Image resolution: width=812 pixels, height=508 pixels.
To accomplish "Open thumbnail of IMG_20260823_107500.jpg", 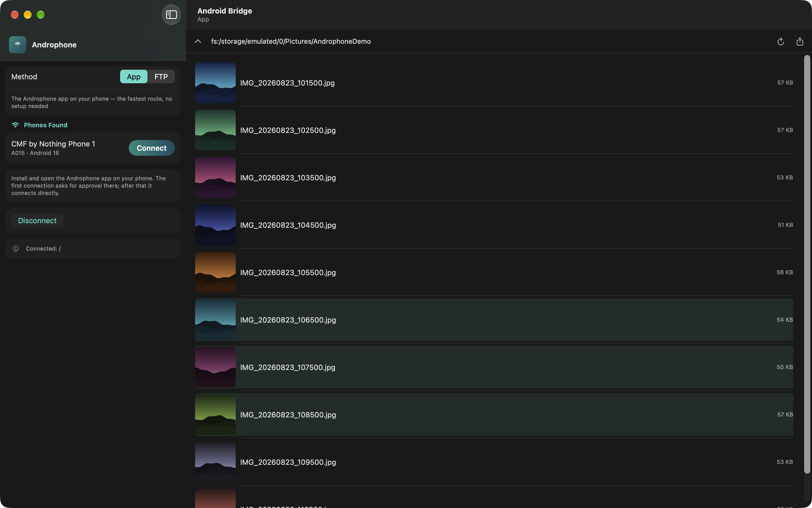I will point(215,367).
